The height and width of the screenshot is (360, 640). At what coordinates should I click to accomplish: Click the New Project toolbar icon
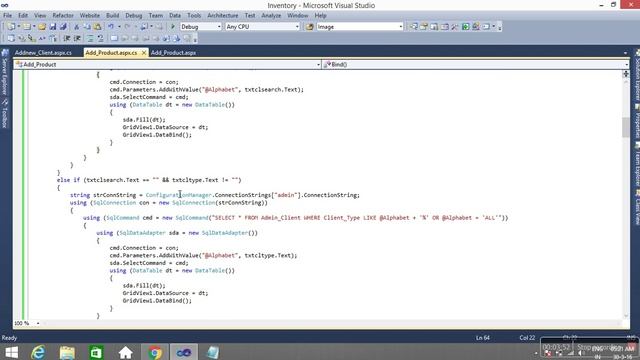click(11, 27)
